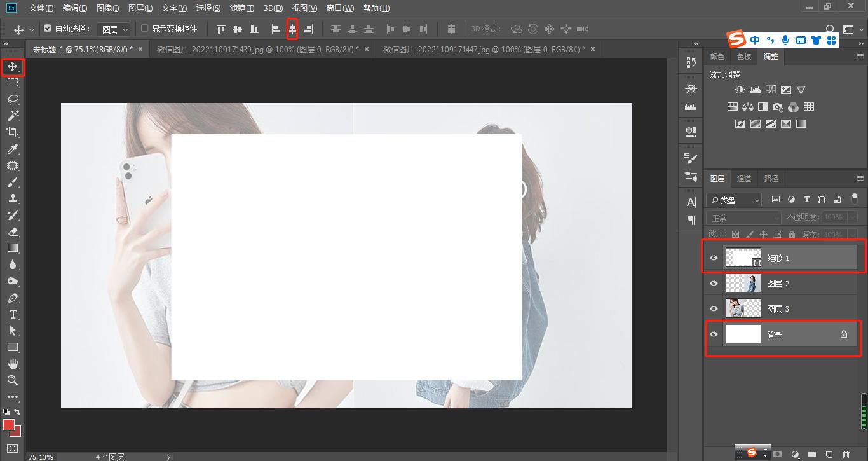Select the Hand tool

(13, 364)
